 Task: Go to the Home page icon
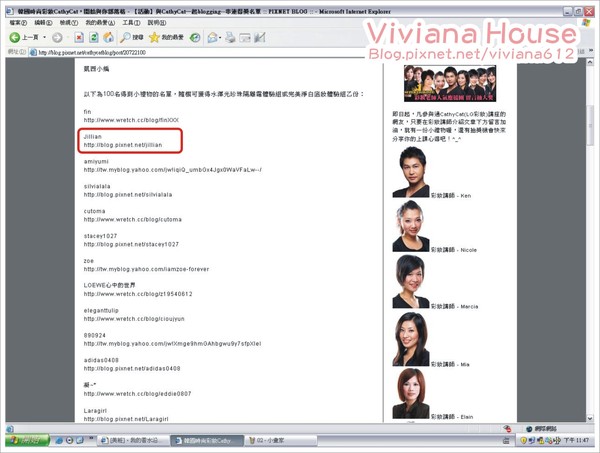tap(108, 37)
